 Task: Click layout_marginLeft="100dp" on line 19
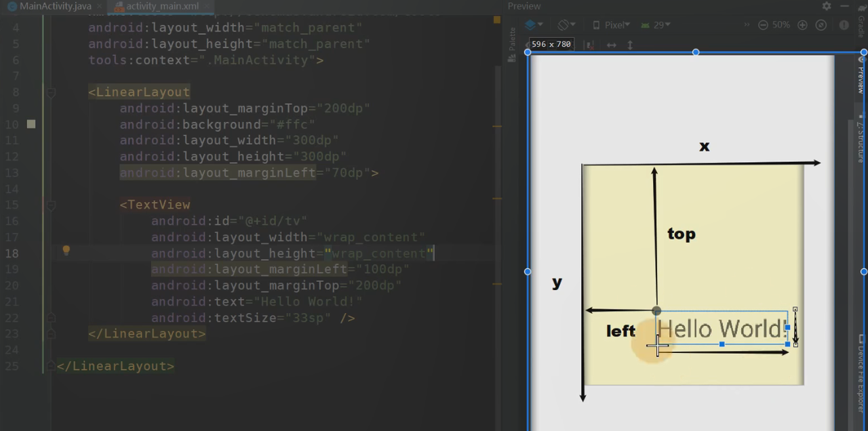click(280, 269)
